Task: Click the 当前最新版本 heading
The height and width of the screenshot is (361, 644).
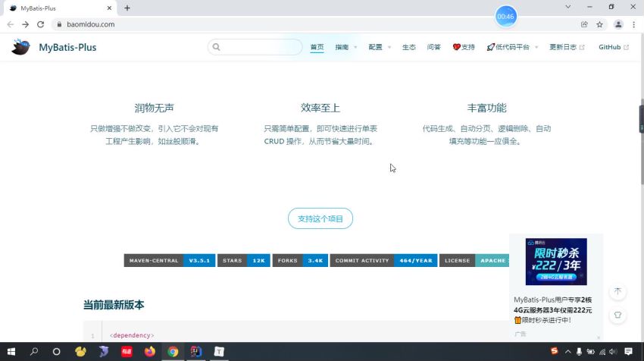Action: coord(114,305)
